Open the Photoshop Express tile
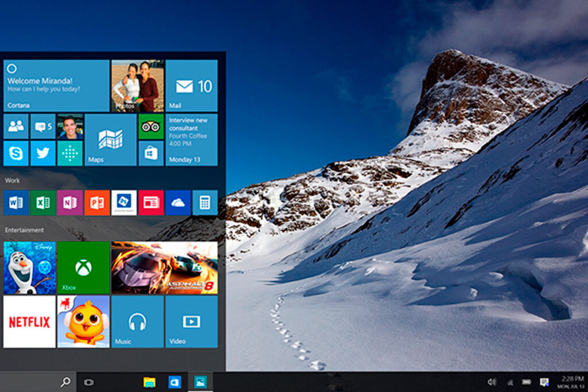The width and height of the screenshot is (588, 392). [x=124, y=203]
